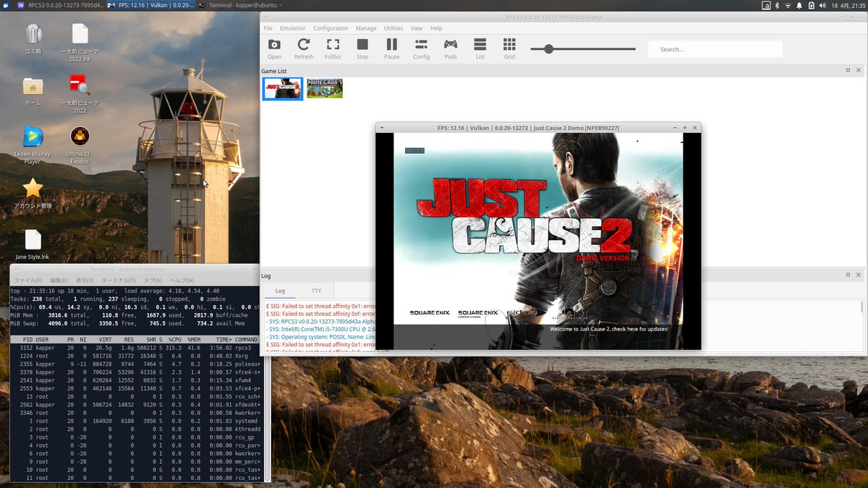Image resolution: width=868 pixels, height=488 pixels.
Task: Open the terminal 編集(E) menu
Action: pos(59,281)
